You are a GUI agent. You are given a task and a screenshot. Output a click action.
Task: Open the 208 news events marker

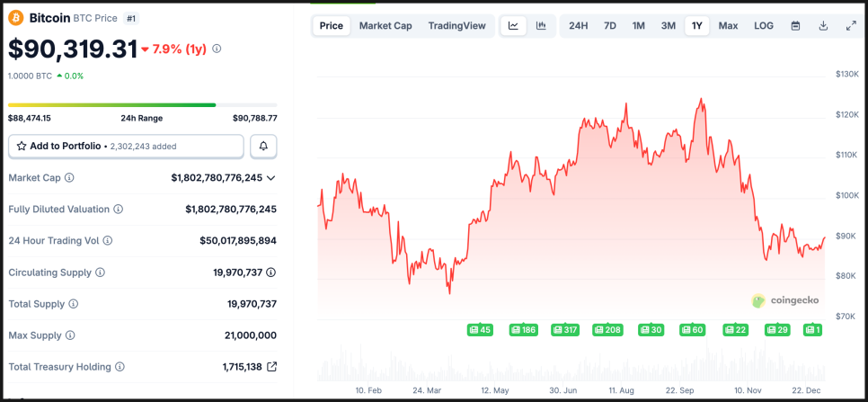607,330
